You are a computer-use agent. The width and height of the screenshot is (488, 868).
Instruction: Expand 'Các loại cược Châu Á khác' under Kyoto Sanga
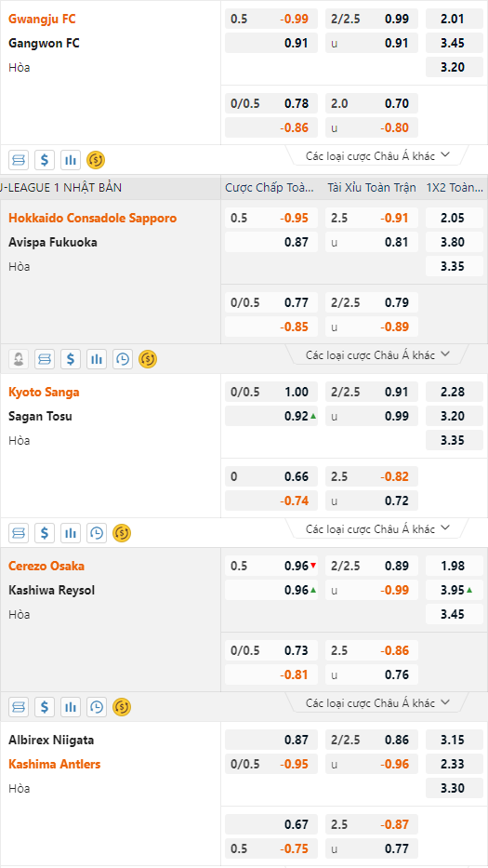378,529
